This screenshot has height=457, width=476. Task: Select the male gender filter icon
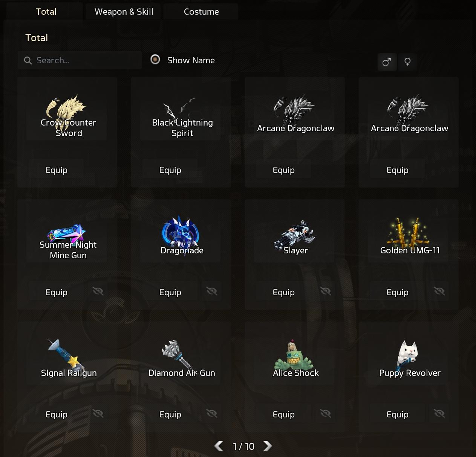pyautogui.click(x=387, y=62)
